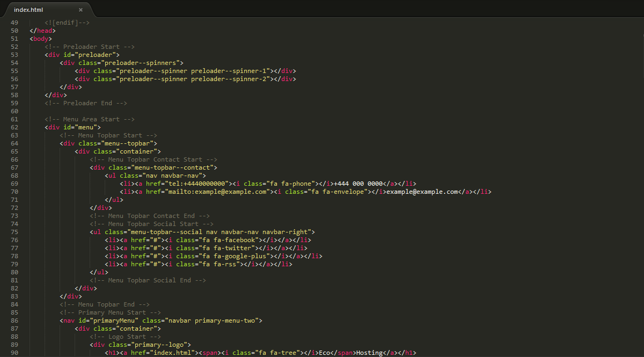Click the "preloader" id value
Viewport: 644px width, 357px height.
pos(97,55)
